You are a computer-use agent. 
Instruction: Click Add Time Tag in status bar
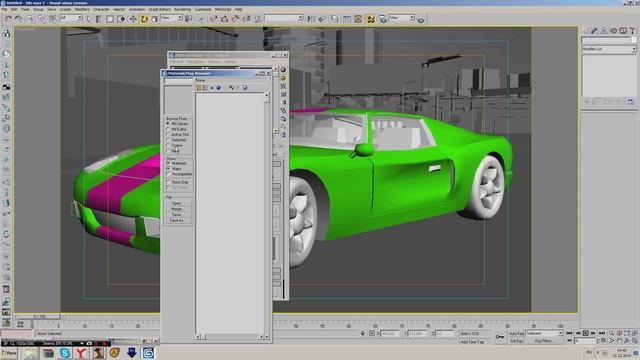coord(472,342)
